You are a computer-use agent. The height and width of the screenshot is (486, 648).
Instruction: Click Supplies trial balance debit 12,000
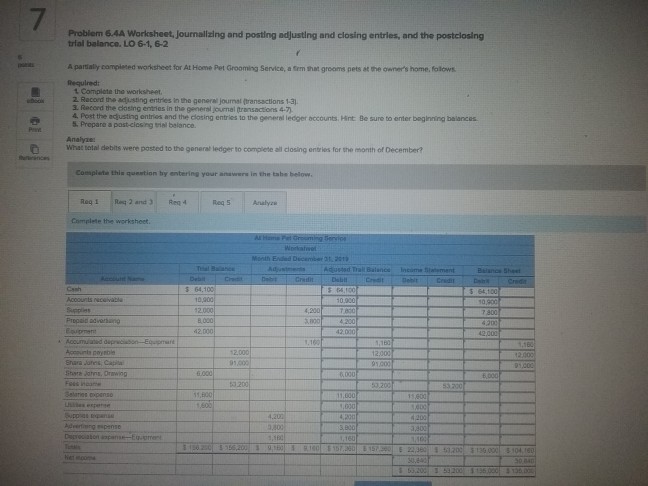click(x=196, y=310)
